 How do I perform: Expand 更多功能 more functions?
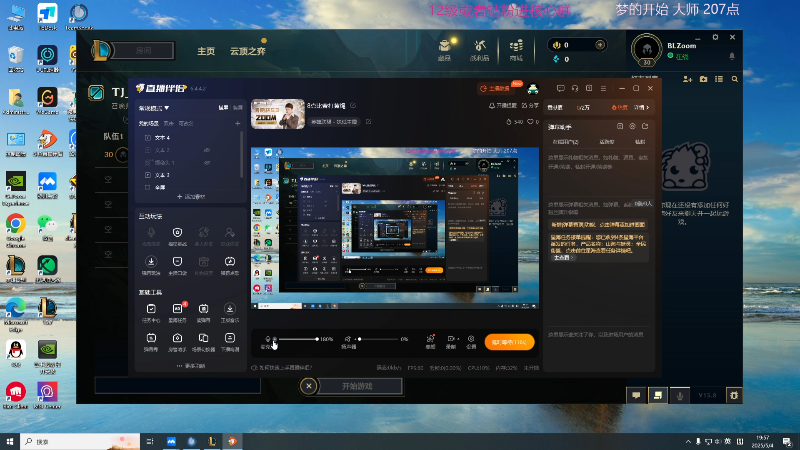(191, 366)
